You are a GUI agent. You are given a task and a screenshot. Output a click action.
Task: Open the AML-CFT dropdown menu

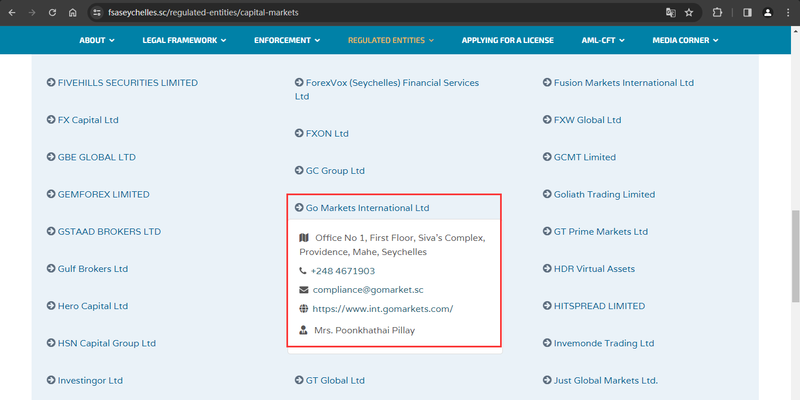pyautogui.click(x=603, y=40)
